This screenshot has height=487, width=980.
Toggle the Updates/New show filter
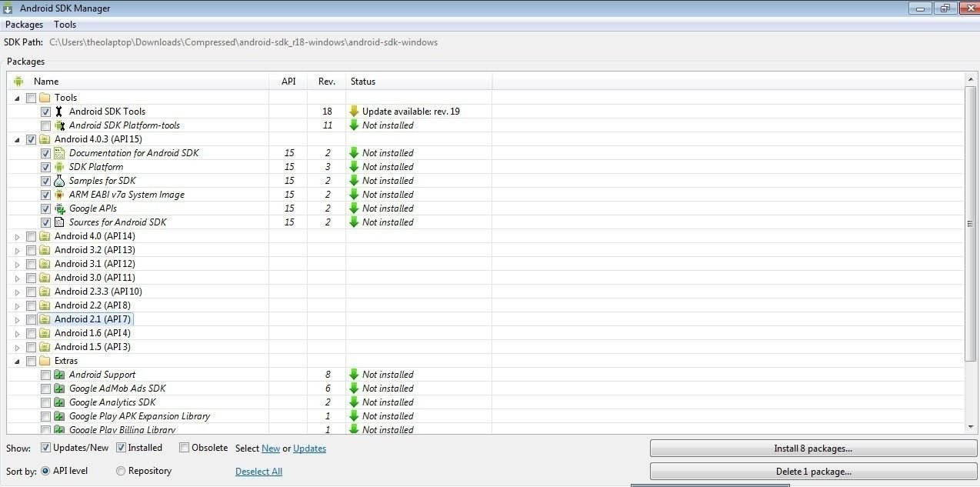(45, 448)
